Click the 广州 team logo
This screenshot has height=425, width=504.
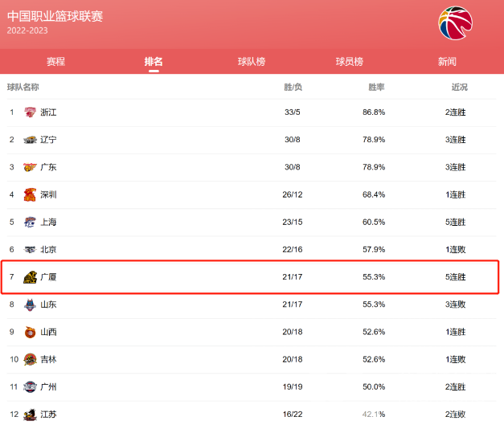[30, 386]
